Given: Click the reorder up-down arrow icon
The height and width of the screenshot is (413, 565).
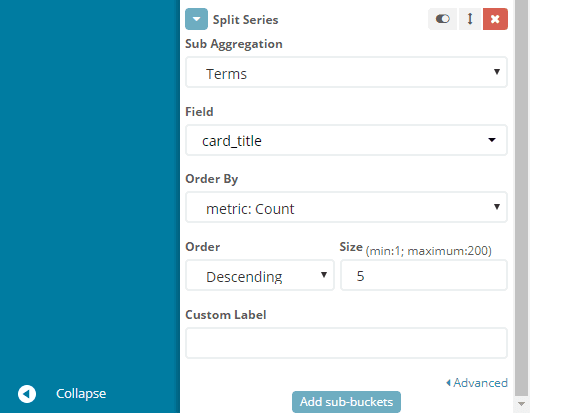Looking at the screenshot, I should [470, 19].
